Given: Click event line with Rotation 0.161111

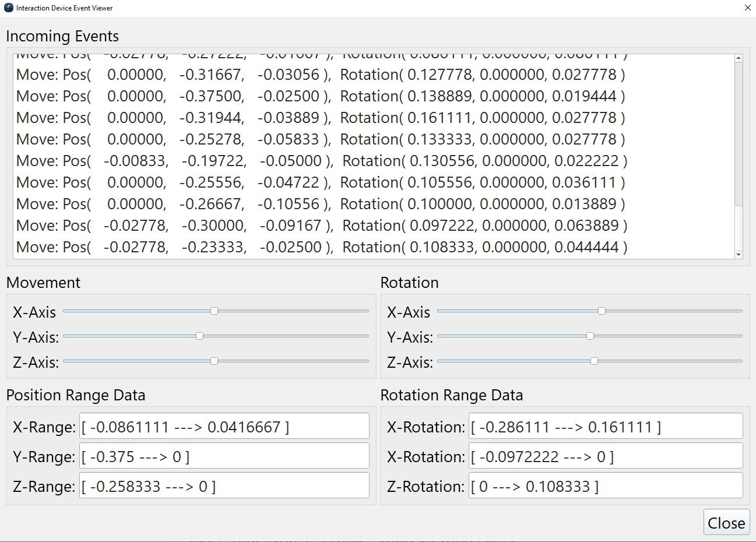Looking at the screenshot, I should [320, 118].
